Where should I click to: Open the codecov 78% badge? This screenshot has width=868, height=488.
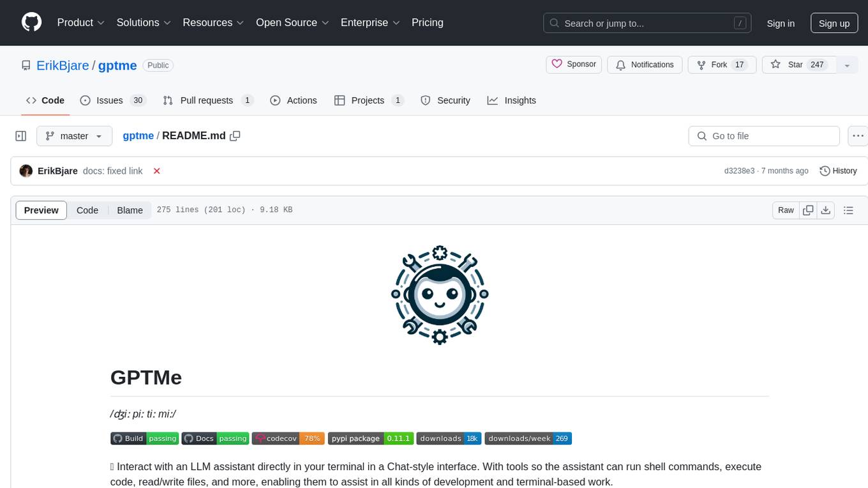point(288,438)
